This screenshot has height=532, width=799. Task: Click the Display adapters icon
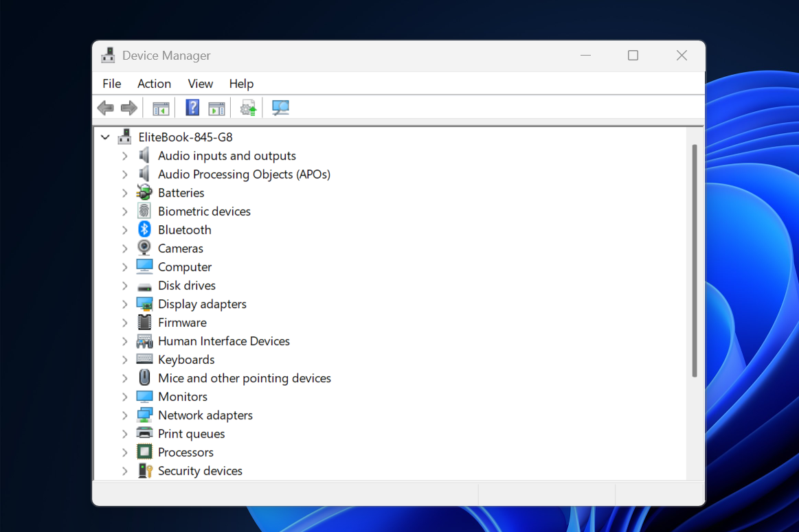coord(145,304)
